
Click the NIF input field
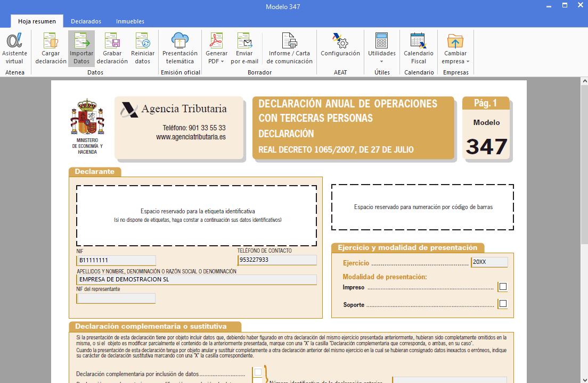pyautogui.click(x=116, y=260)
